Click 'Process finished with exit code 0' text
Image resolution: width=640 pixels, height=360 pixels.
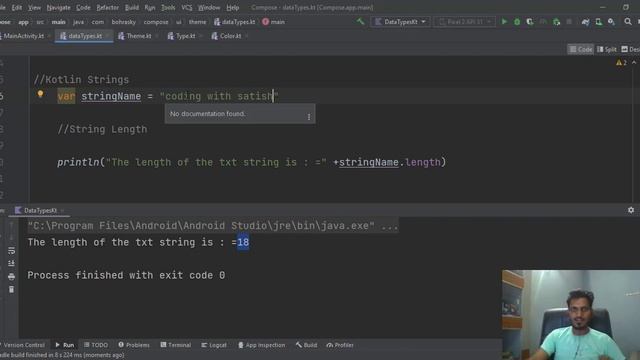tap(126, 275)
